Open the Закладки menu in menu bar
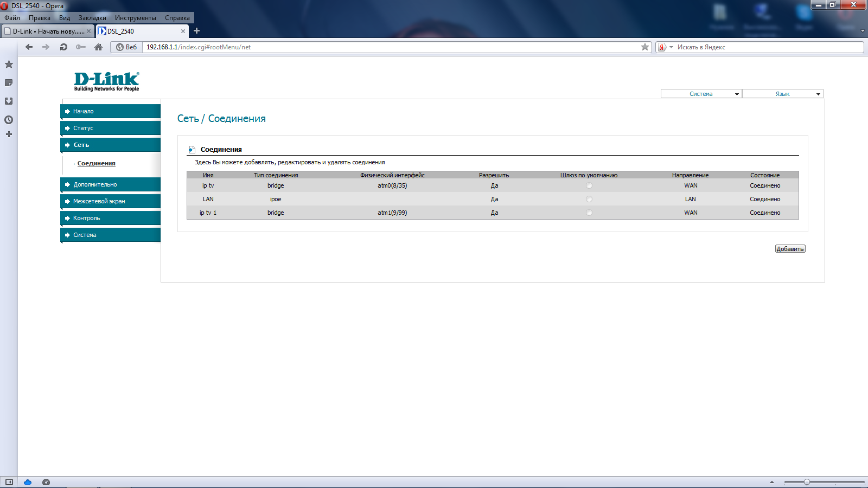This screenshot has height=488, width=868. click(x=92, y=18)
